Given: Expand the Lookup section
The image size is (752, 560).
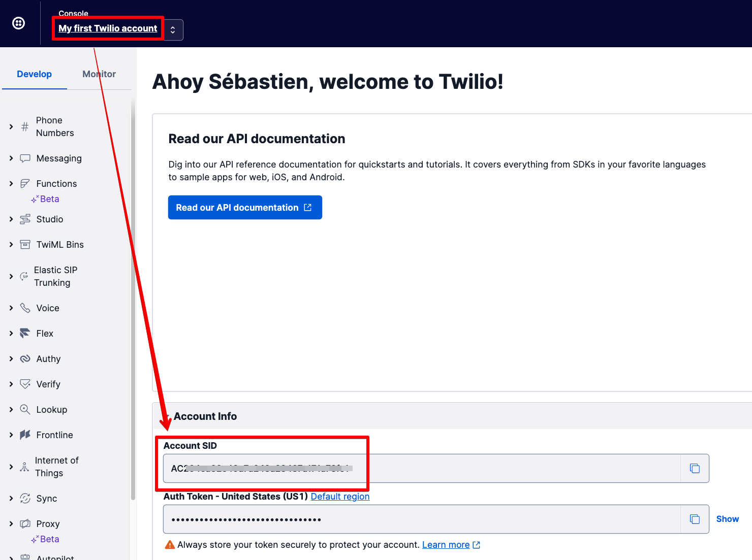Looking at the screenshot, I should point(11,410).
